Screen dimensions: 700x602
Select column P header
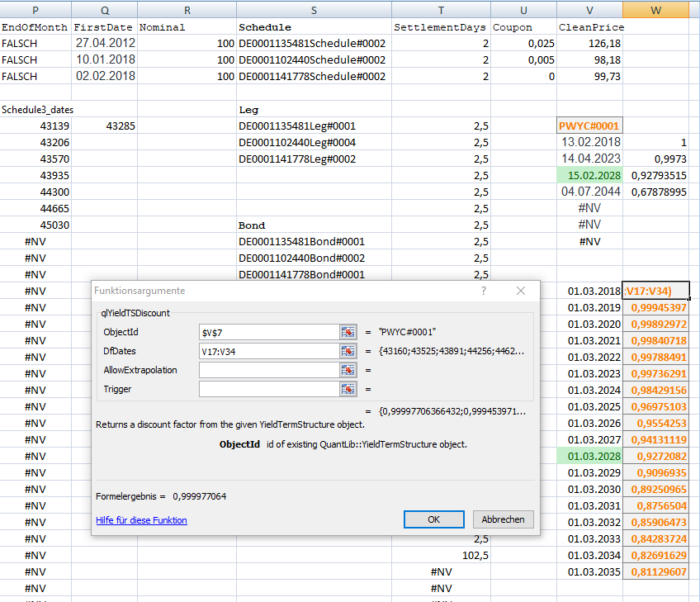[35, 8]
